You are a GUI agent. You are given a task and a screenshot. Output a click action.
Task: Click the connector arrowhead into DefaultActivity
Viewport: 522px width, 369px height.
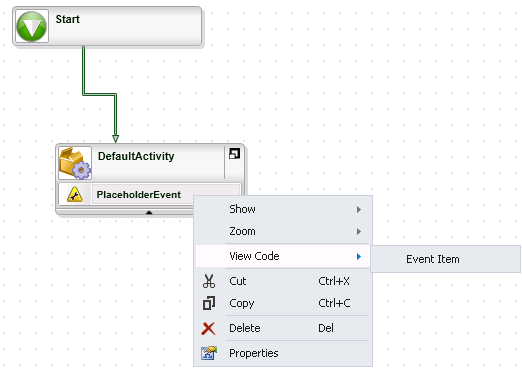tap(115, 139)
